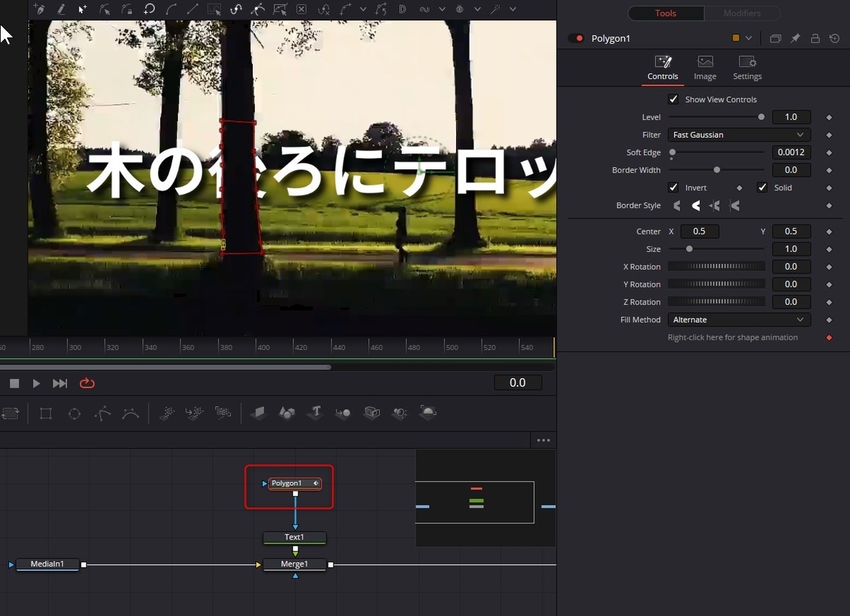Click the Polygon1 node in the graph

tap(295, 484)
